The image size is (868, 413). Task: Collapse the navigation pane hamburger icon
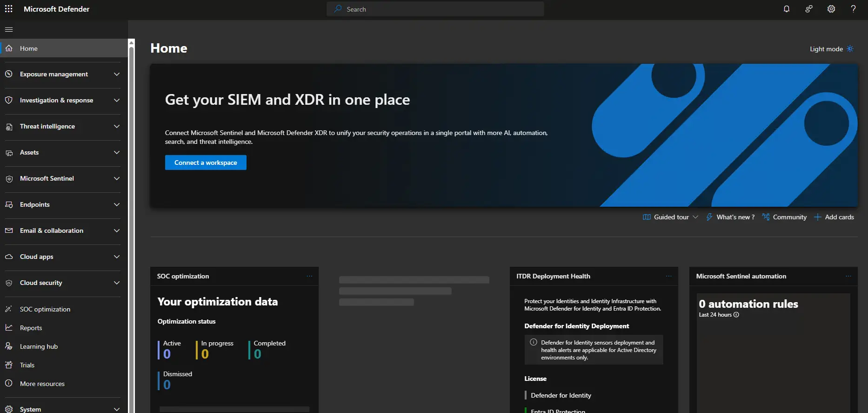(x=9, y=29)
